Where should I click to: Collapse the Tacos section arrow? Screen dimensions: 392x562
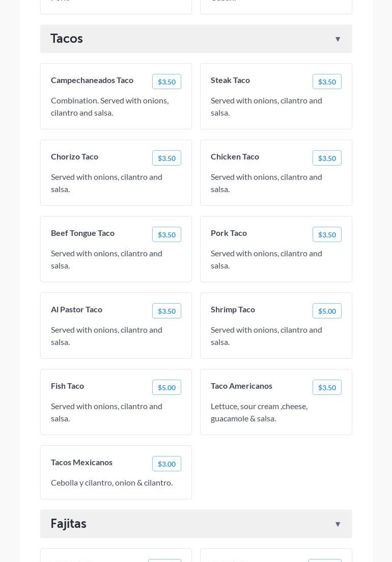(338, 39)
